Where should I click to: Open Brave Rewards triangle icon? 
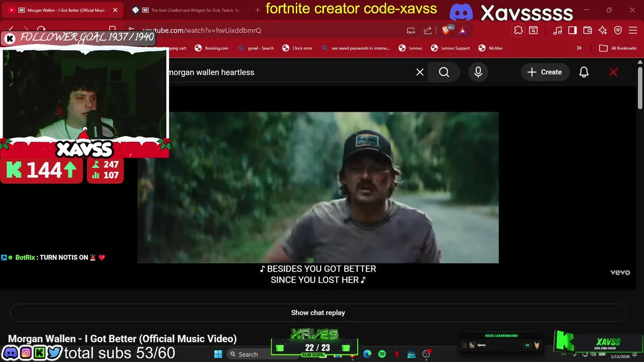point(462,30)
